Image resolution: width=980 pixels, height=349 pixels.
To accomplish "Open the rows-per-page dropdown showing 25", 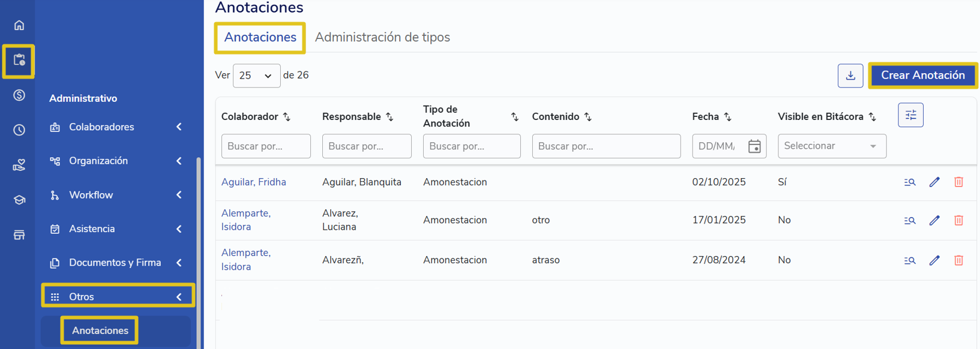I will point(256,76).
